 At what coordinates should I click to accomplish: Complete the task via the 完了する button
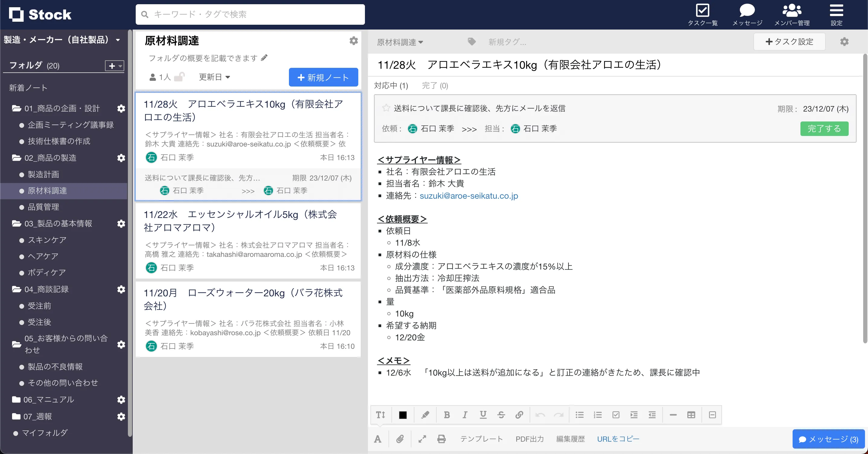click(824, 129)
